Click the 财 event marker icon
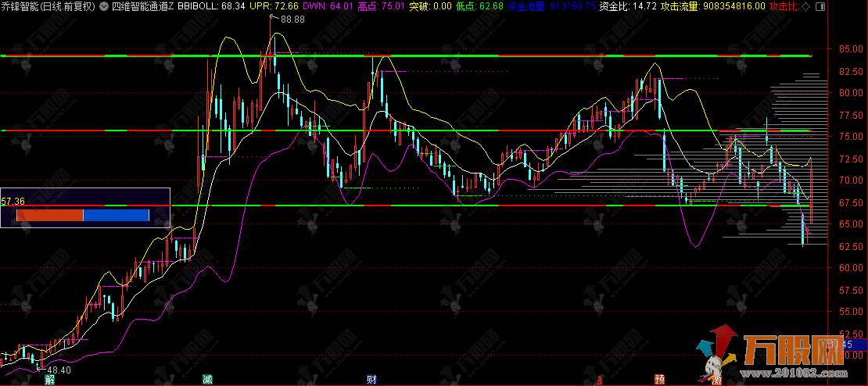The image size is (868, 386). pyautogui.click(x=371, y=380)
